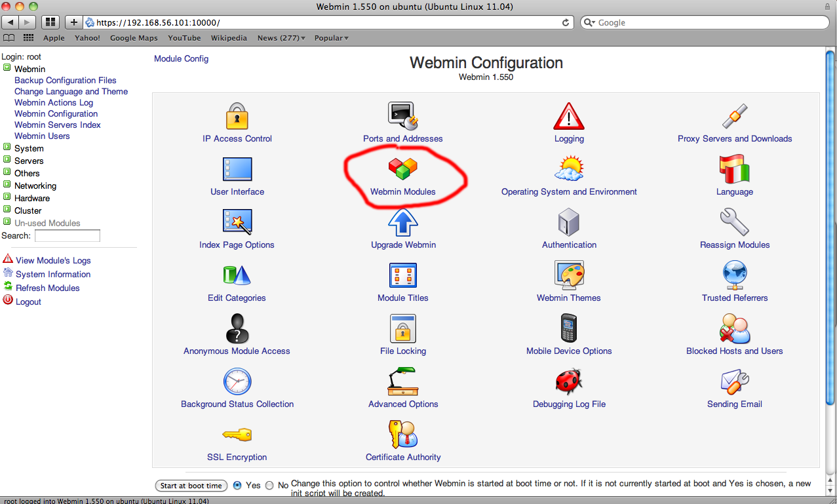Image resolution: width=837 pixels, height=504 pixels.
Task: Open the Apple bookmark
Action: pyautogui.click(x=54, y=38)
